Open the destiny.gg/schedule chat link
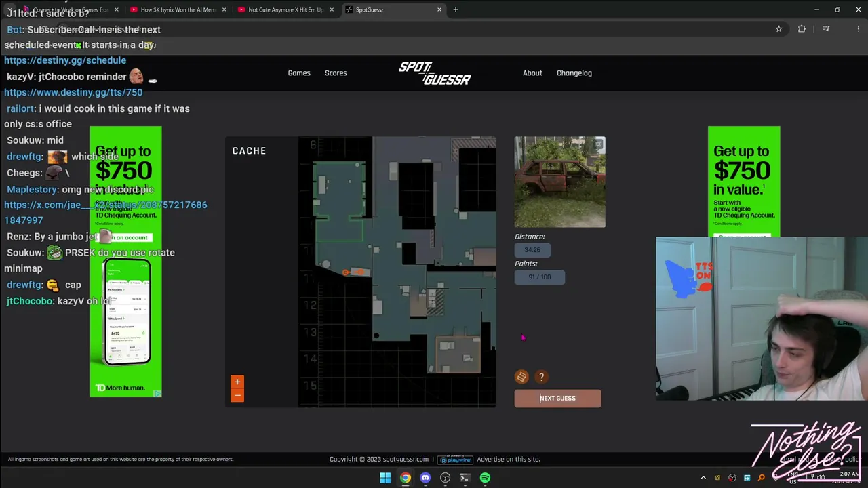868x488 pixels. 65,60
